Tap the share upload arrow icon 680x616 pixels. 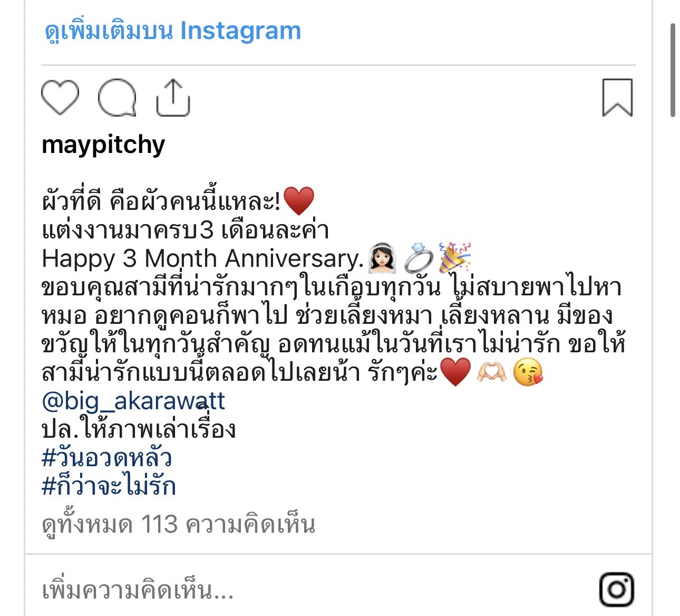pos(172,98)
